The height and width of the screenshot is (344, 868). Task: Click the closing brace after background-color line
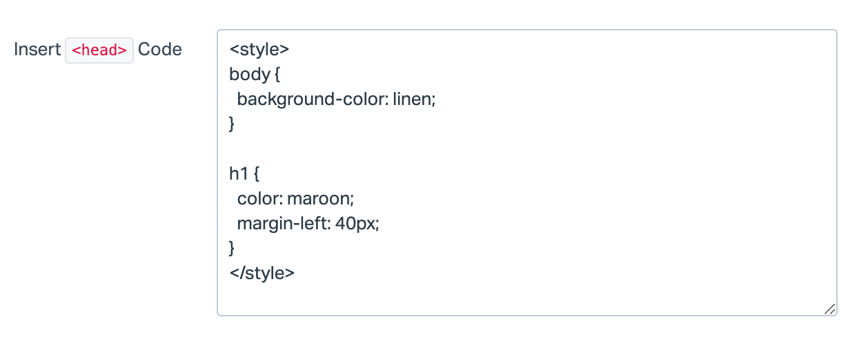point(233,124)
